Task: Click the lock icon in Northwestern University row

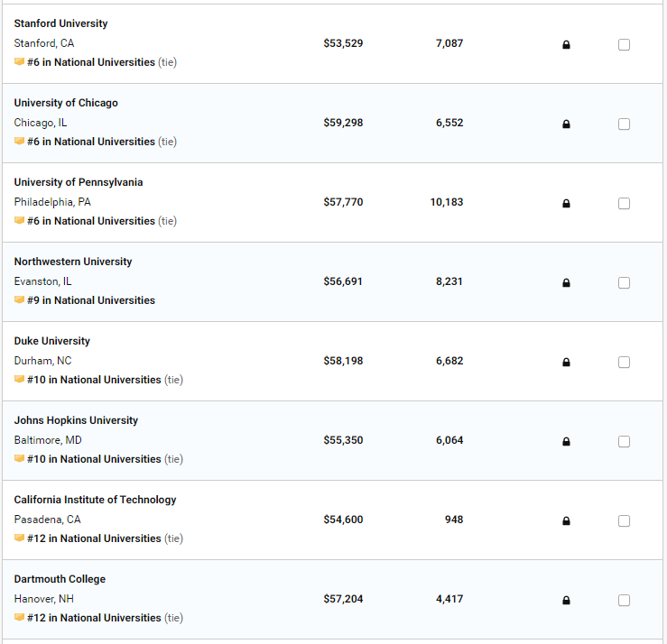Action: (x=566, y=282)
